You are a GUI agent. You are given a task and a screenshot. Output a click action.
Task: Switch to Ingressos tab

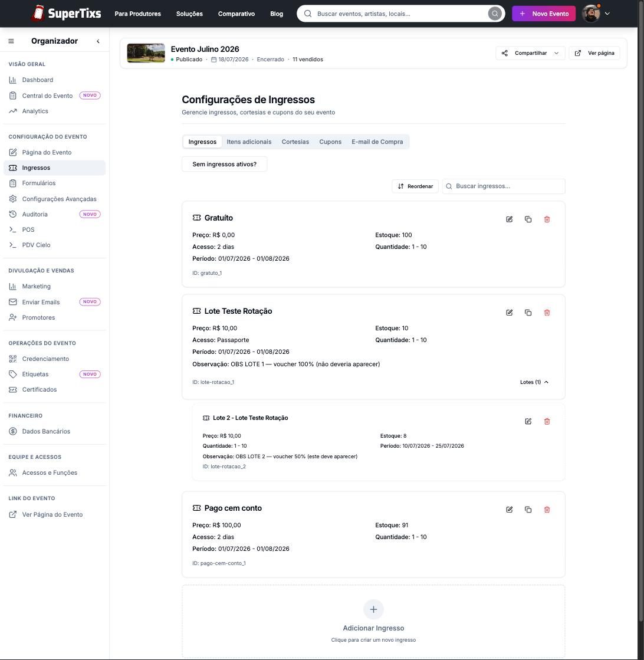pyautogui.click(x=202, y=142)
